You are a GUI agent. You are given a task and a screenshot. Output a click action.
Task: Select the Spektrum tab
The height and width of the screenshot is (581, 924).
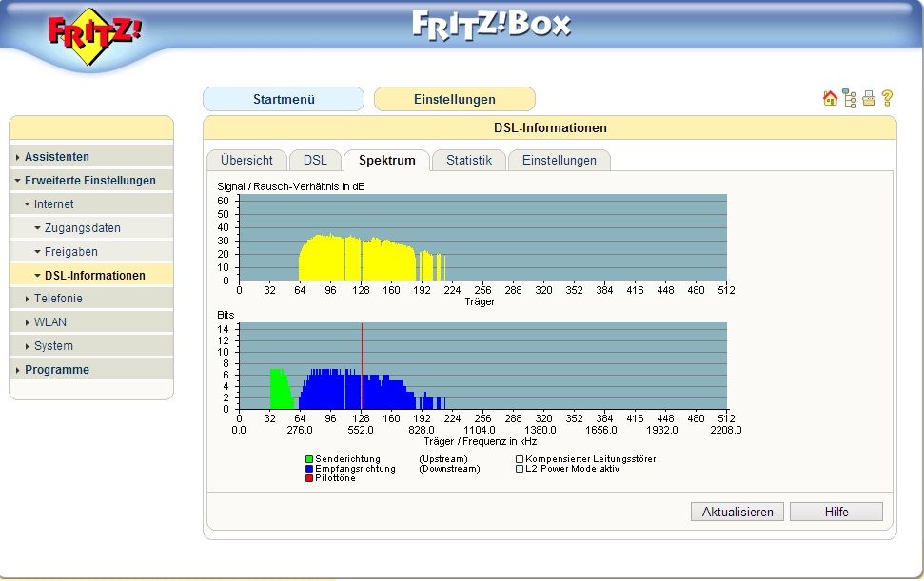386,160
